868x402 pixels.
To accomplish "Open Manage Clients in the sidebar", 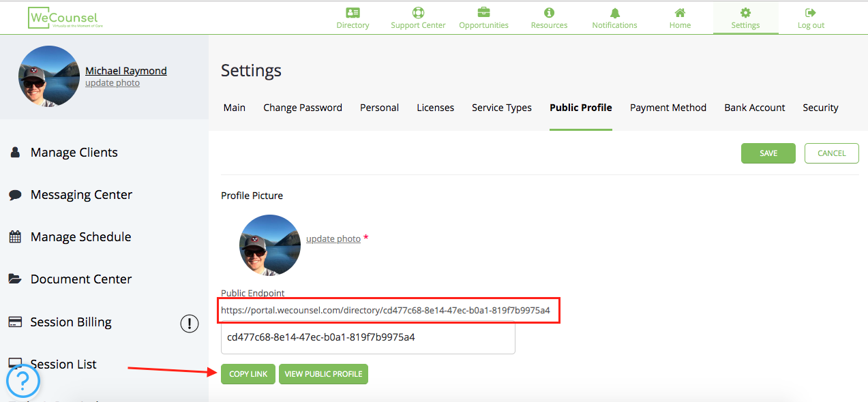I will point(74,153).
